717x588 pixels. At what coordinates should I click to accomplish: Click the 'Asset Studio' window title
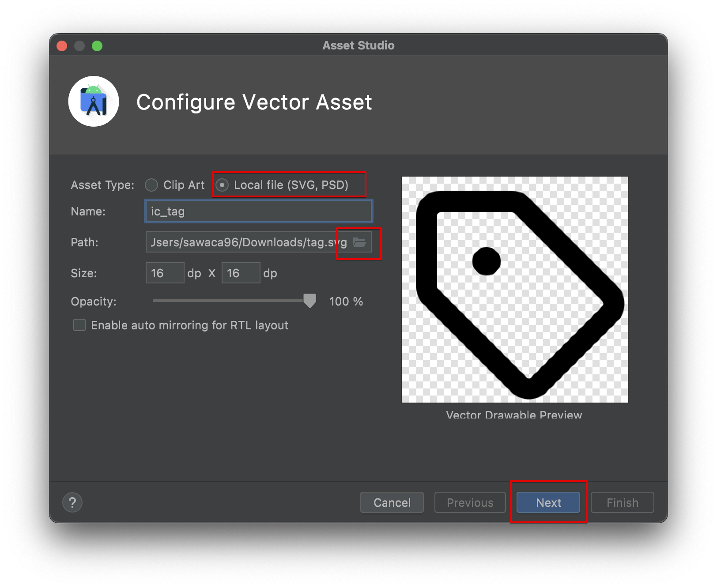(358, 45)
